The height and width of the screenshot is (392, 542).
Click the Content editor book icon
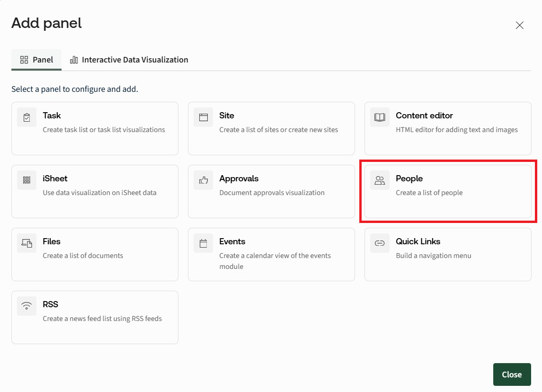pos(380,117)
